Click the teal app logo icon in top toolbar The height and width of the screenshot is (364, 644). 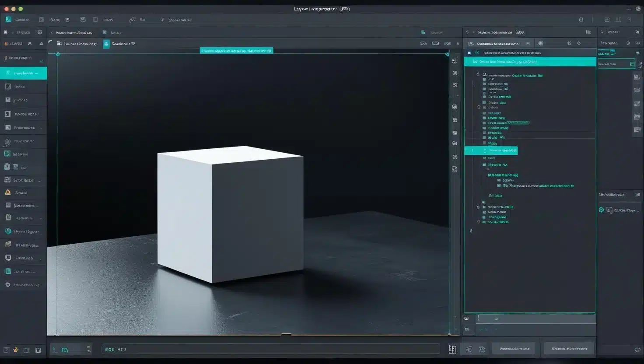(8, 20)
